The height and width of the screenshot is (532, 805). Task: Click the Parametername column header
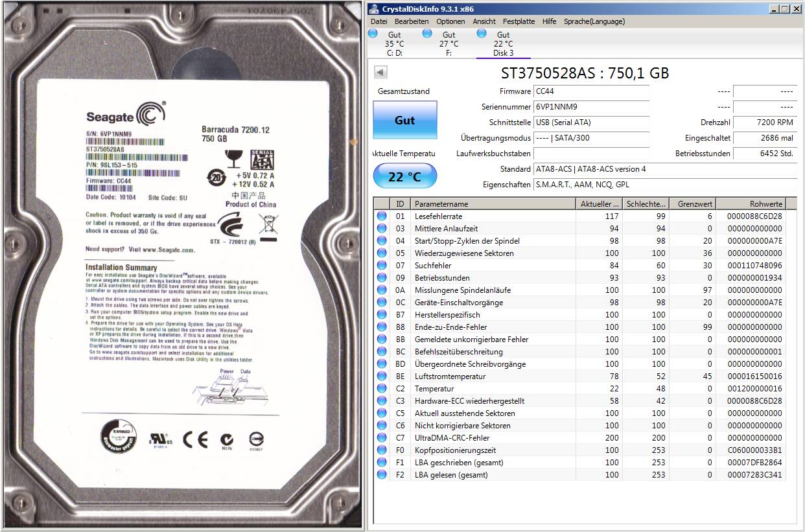(493, 204)
